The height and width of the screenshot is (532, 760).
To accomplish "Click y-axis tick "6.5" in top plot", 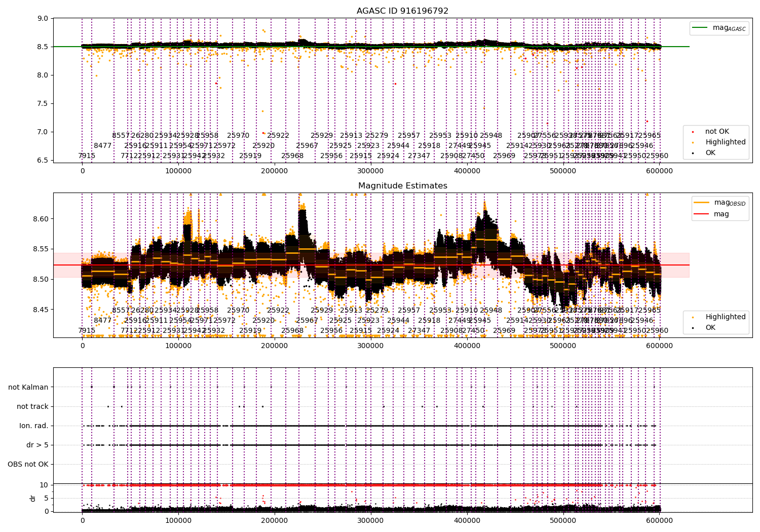I will click(43, 161).
